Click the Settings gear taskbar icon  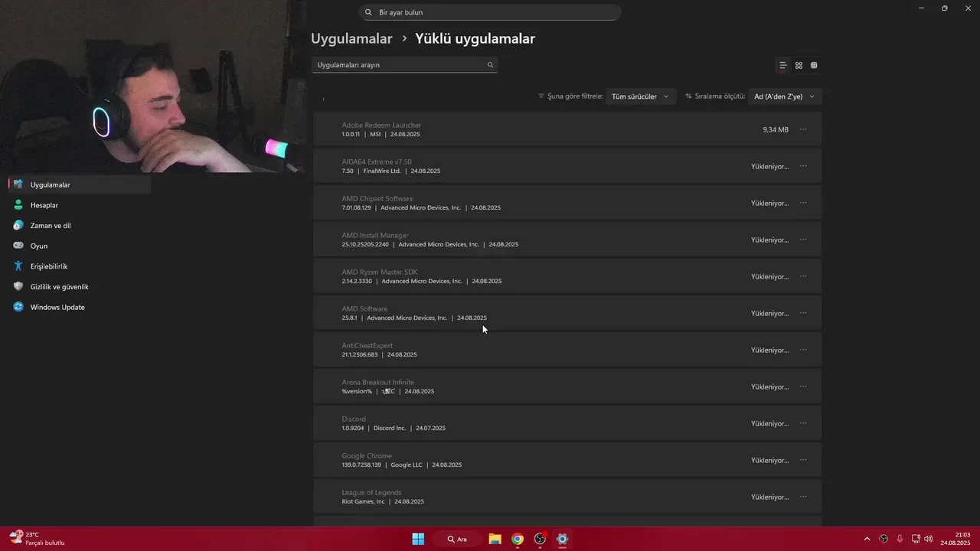tap(563, 539)
